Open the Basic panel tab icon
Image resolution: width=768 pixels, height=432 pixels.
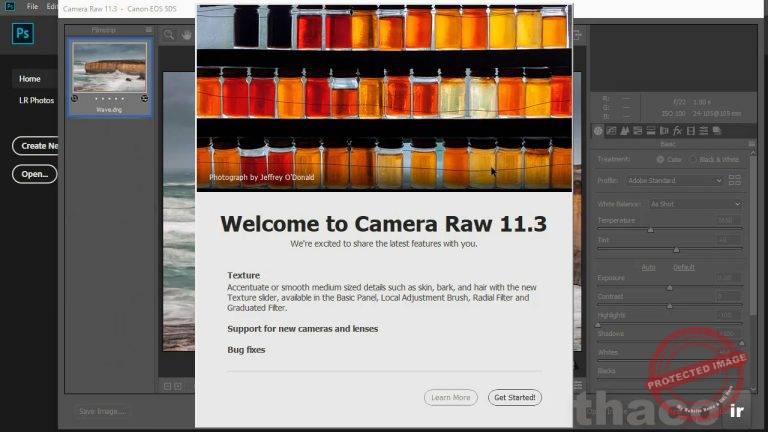[599, 131]
